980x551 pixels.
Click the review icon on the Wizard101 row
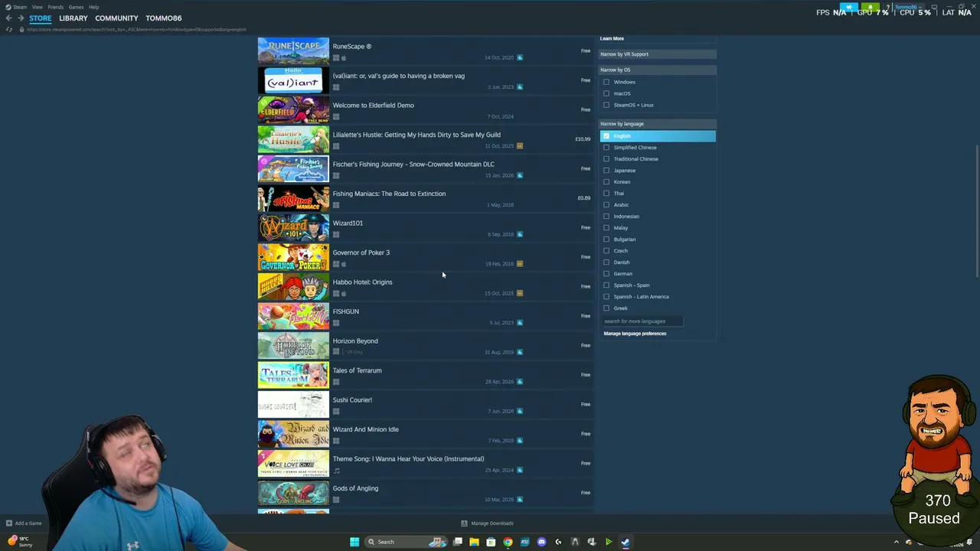point(520,234)
